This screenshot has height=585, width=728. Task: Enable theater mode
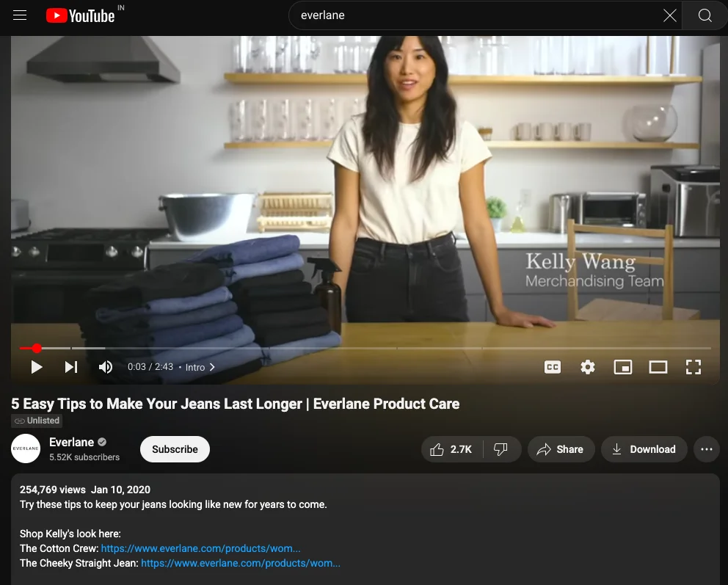[x=658, y=367]
